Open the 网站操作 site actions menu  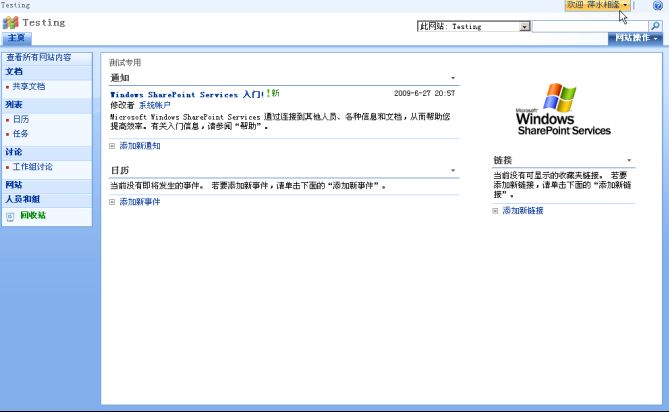tap(635, 38)
